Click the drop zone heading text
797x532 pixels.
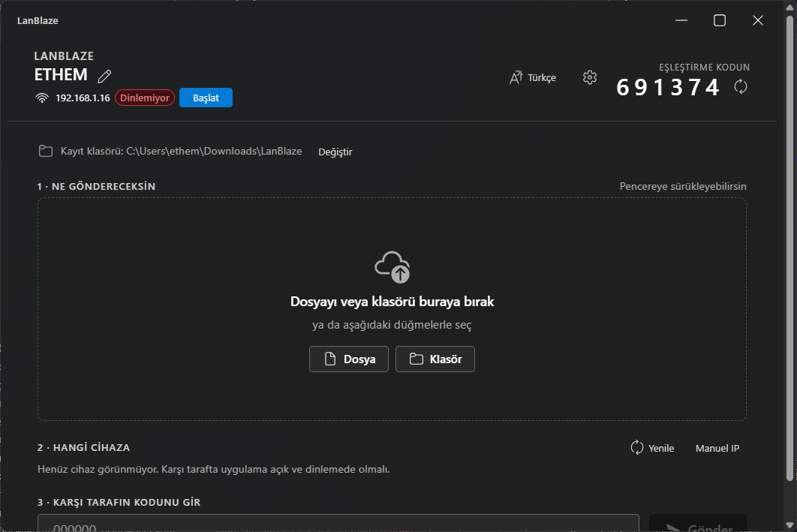[x=392, y=302]
